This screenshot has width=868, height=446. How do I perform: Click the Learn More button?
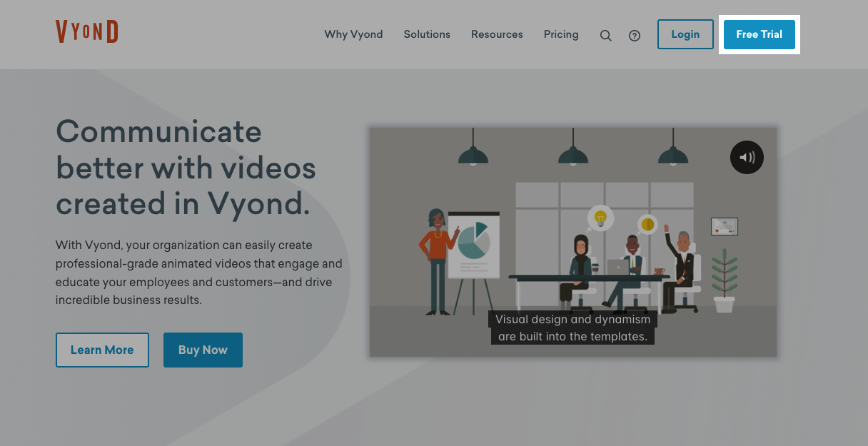click(102, 350)
